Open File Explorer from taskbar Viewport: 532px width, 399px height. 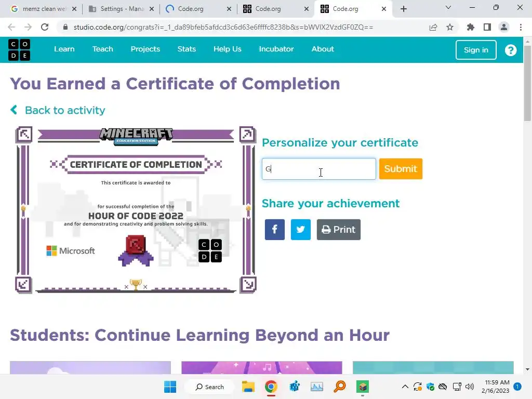click(248, 387)
